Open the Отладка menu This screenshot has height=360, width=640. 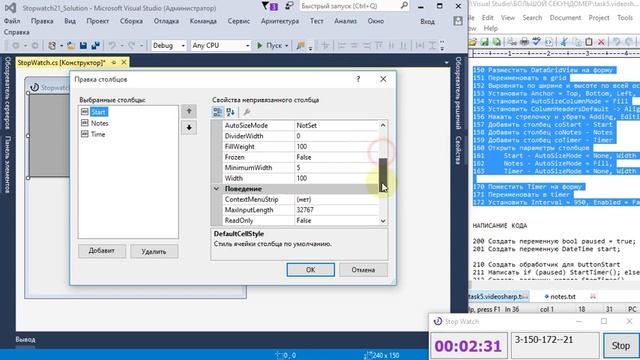[x=166, y=21]
